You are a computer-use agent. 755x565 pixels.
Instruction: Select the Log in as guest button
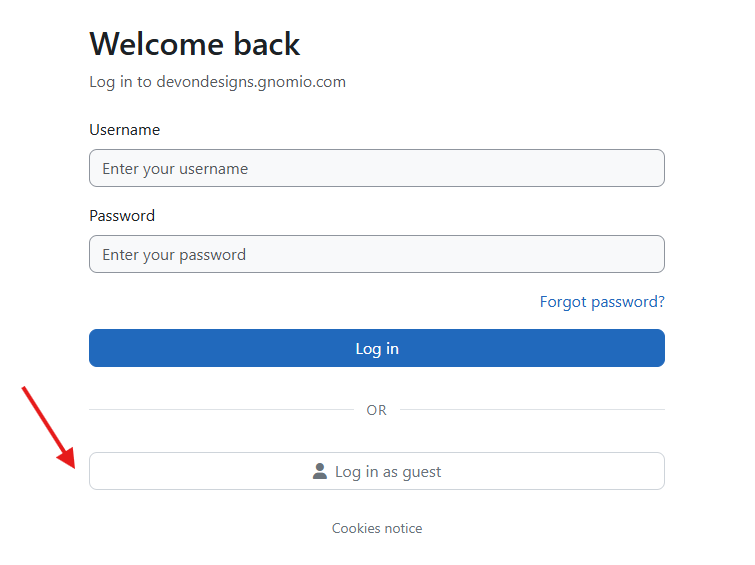point(377,471)
